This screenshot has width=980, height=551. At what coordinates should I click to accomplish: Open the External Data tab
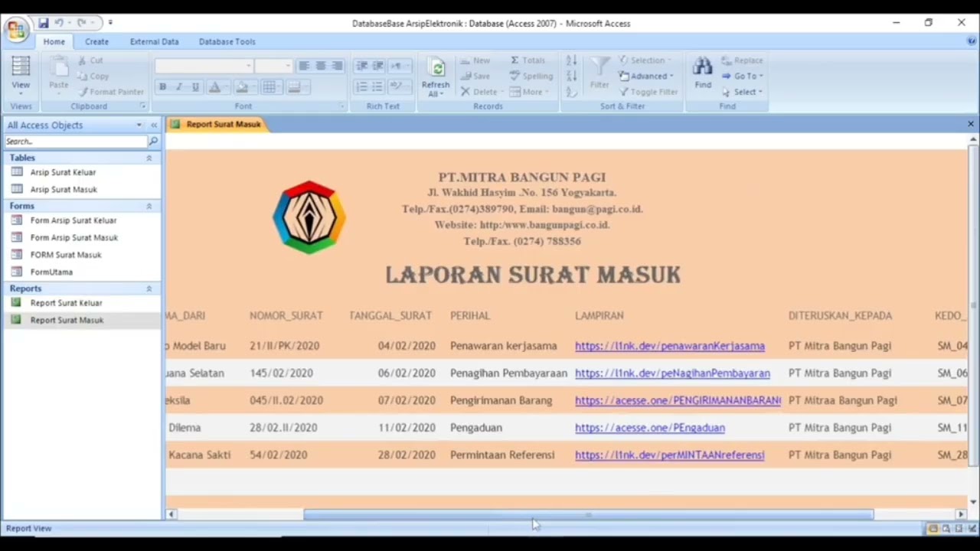154,41
